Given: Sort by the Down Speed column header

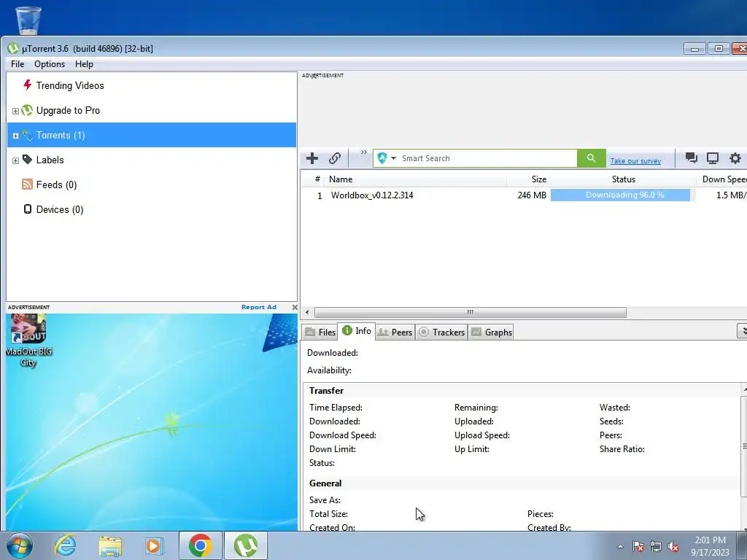Looking at the screenshot, I should point(722,179).
